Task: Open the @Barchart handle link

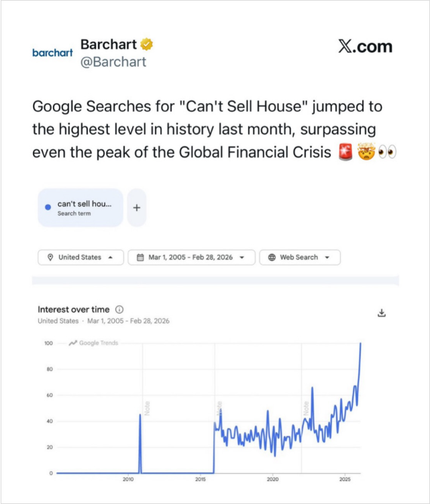Action: [113, 62]
